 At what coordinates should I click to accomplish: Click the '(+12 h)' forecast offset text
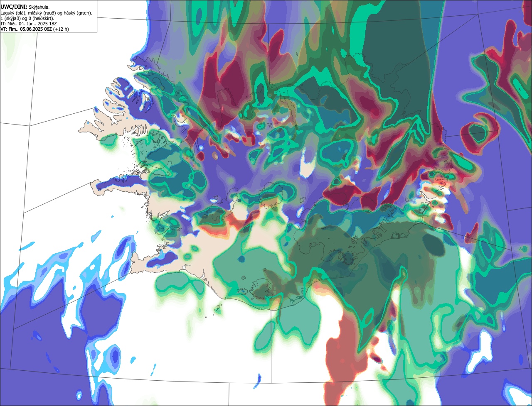click(61, 29)
